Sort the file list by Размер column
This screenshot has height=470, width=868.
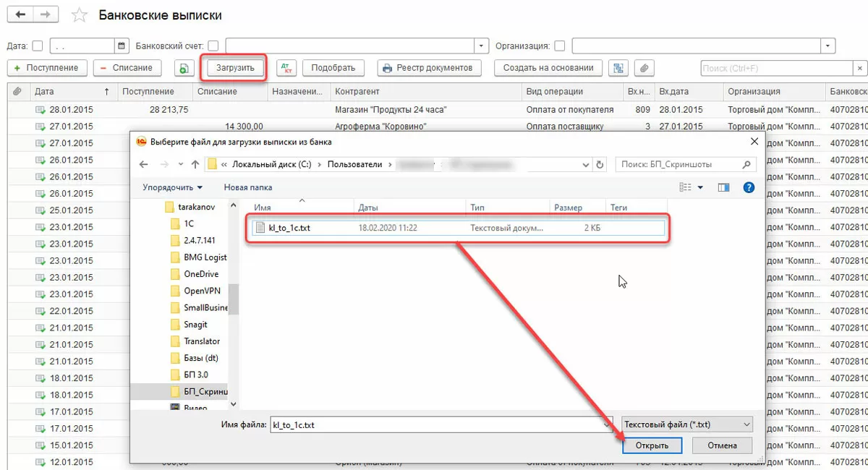click(x=576, y=208)
